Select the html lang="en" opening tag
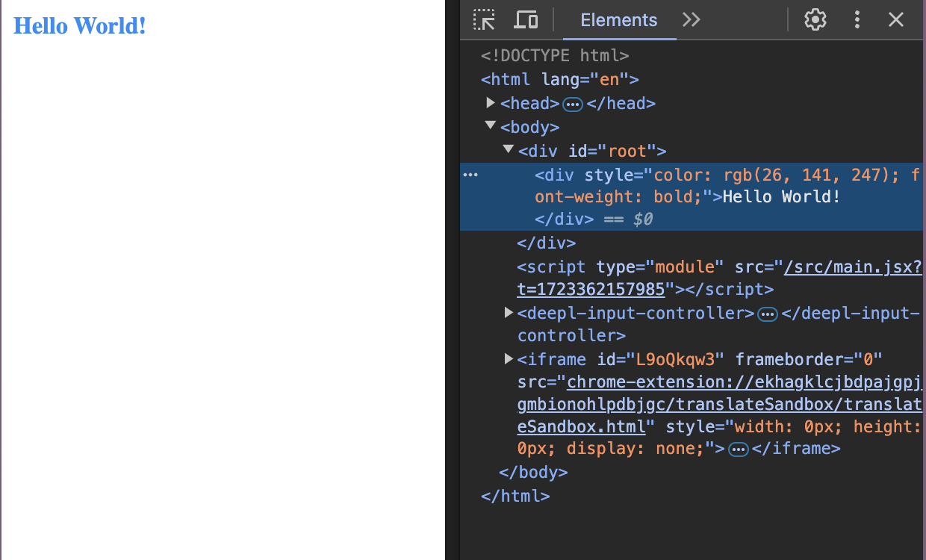 pos(560,79)
